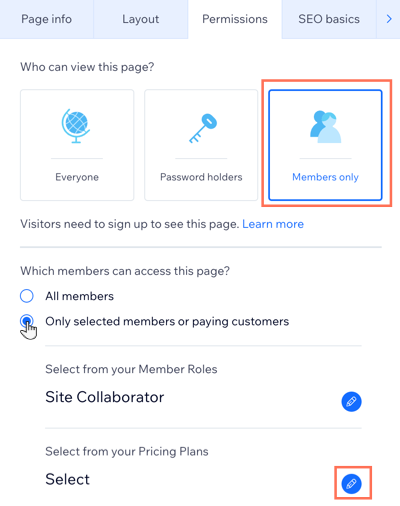400x506 pixels.
Task: Click the globe icon for Everyone
Action: point(76,126)
